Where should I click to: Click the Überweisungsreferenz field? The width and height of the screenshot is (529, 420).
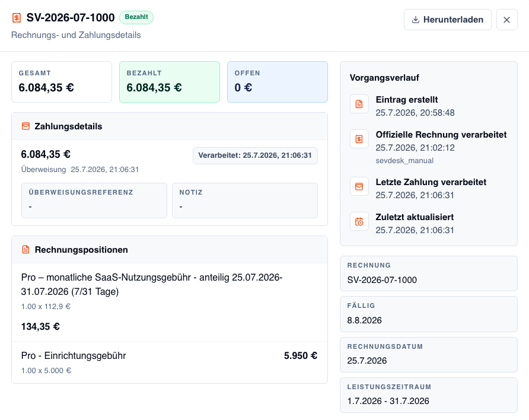94,201
